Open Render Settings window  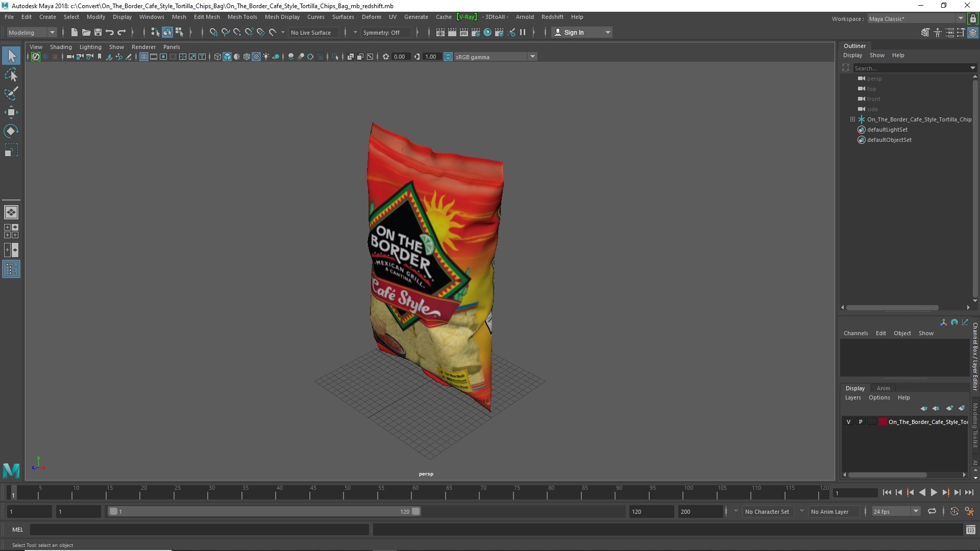click(476, 32)
